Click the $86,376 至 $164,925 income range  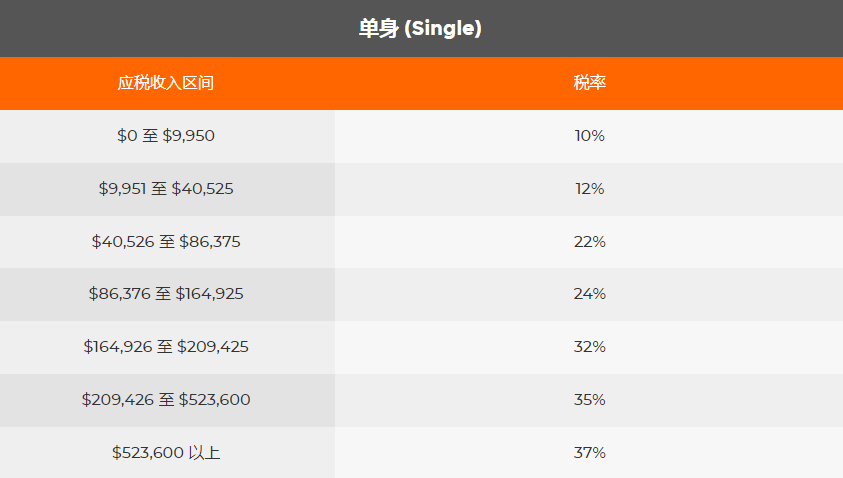click(x=166, y=294)
